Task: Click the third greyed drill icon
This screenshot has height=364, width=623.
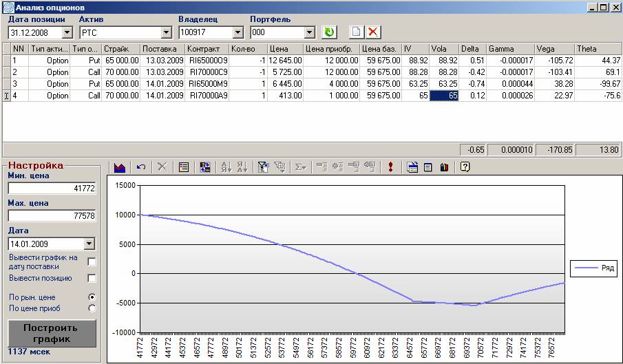Action: [354, 167]
